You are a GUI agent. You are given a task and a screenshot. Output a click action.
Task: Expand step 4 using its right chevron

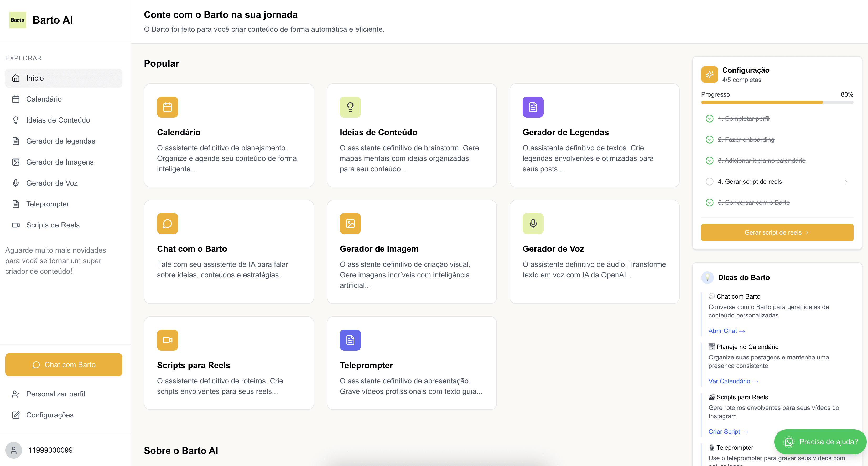pos(846,182)
